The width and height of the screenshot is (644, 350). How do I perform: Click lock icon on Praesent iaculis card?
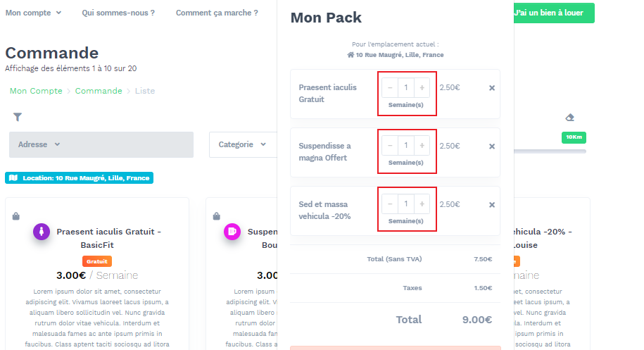(x=16, y=216)
